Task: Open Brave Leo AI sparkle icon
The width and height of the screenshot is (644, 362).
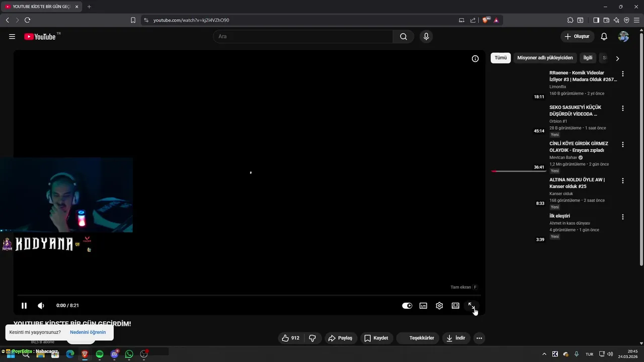Action: tap(616, 20)
